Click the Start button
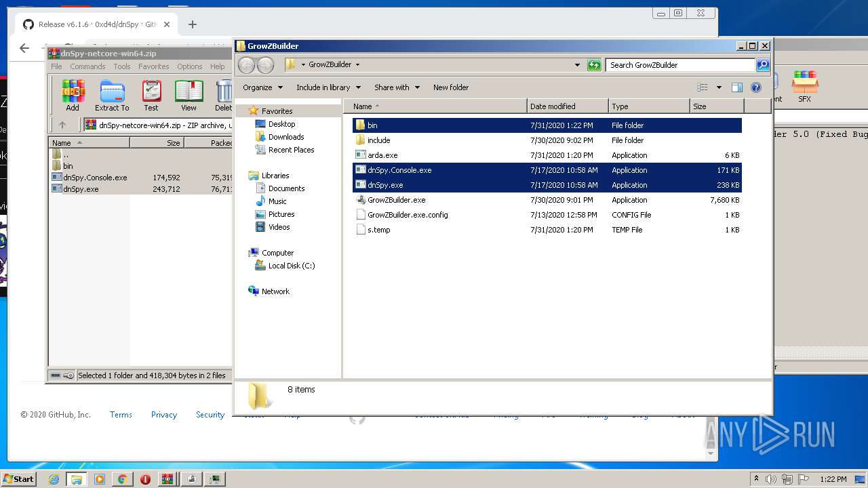The height and width of the screenshot is (488, 868). click(x=18, y=479)
